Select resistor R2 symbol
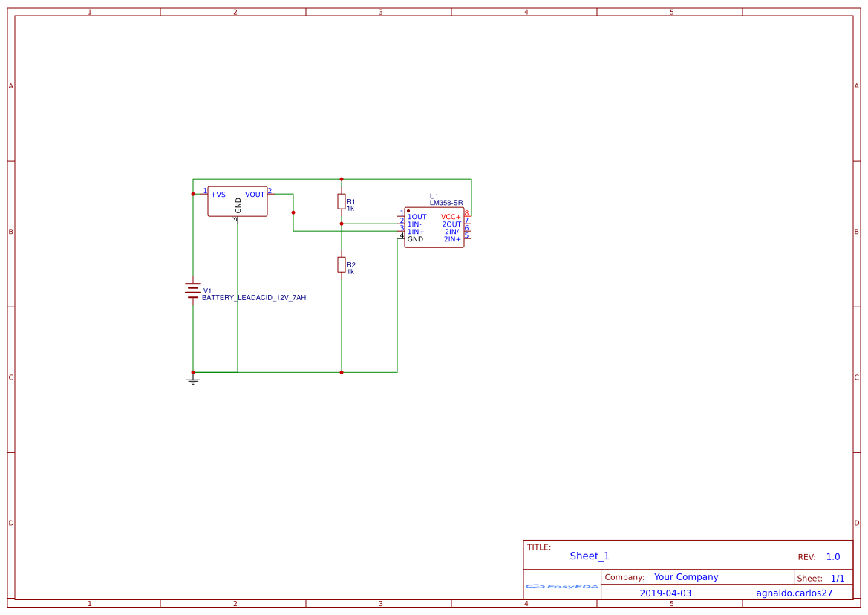868x615 pixels. [342, 264]
